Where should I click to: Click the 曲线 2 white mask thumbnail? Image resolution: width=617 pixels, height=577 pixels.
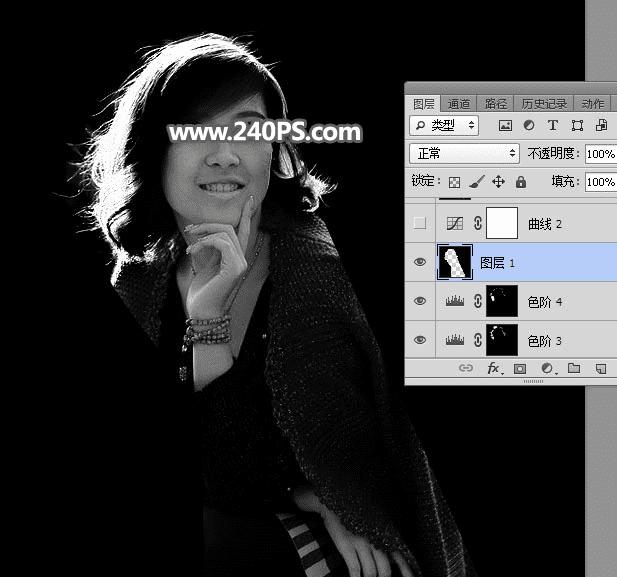coord(502,223)
